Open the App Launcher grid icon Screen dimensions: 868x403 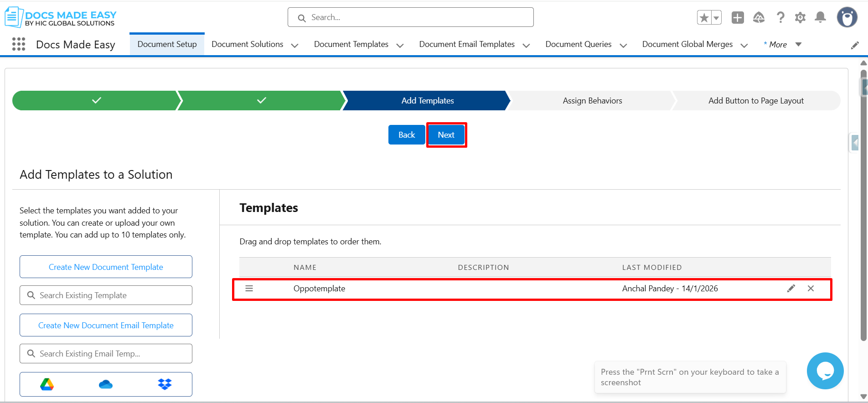coord(19,44)
